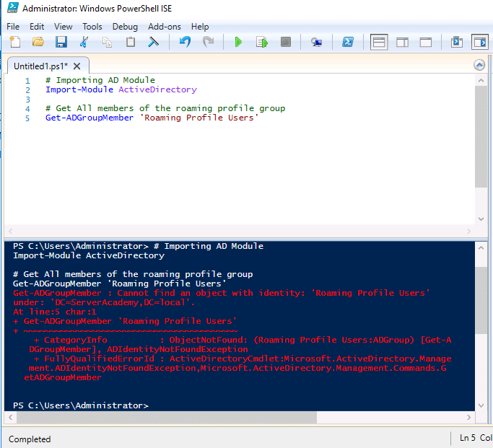Toggle Show Script Pane Top layout
Image resolution: width=493 pixels, height=448 pixels.
coord(379,43)
